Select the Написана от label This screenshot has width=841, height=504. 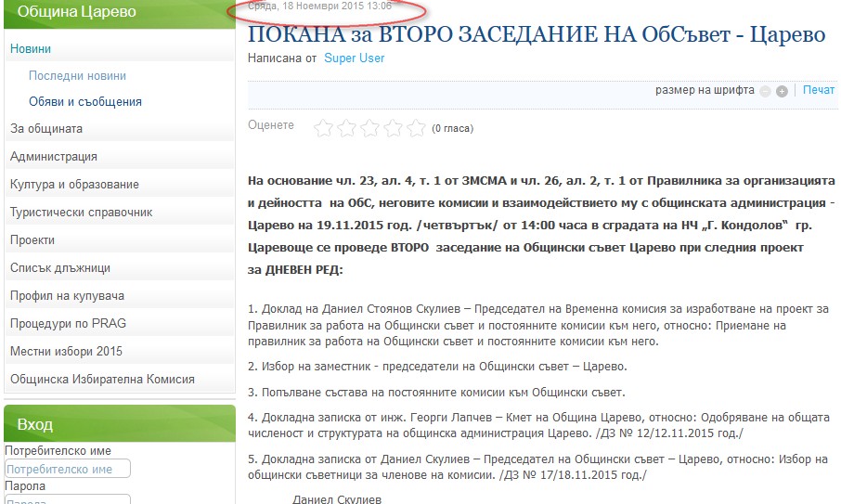(x=282, y=58)
